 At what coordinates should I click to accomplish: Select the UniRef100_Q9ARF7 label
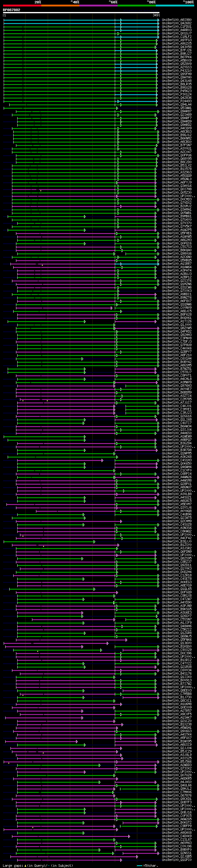177,118
